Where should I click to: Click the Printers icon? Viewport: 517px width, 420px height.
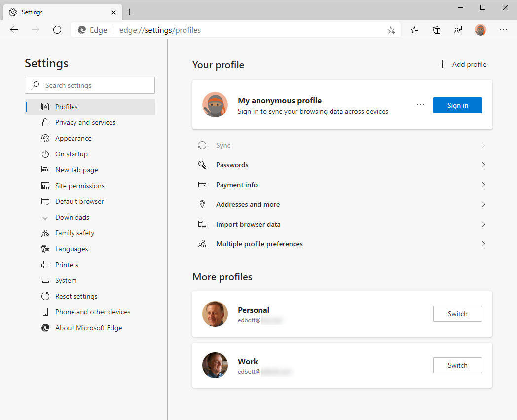tap(45, 265)
